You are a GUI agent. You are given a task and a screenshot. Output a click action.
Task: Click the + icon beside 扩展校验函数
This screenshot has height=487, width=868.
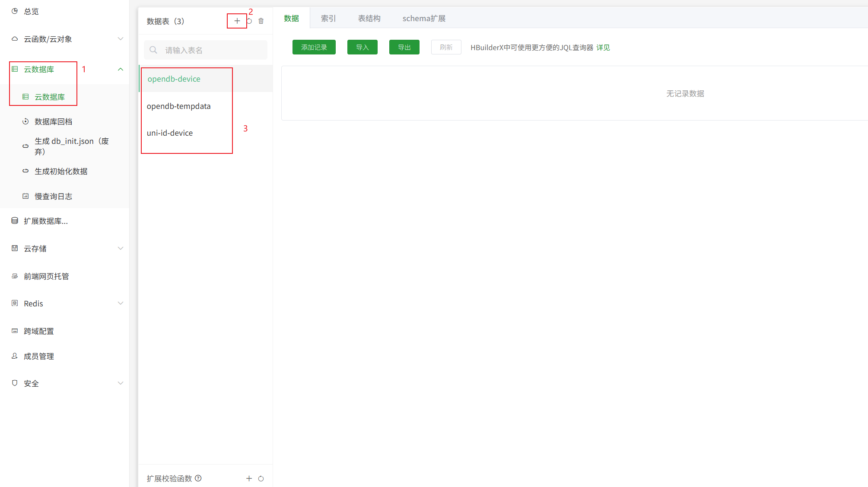(249, 478)
